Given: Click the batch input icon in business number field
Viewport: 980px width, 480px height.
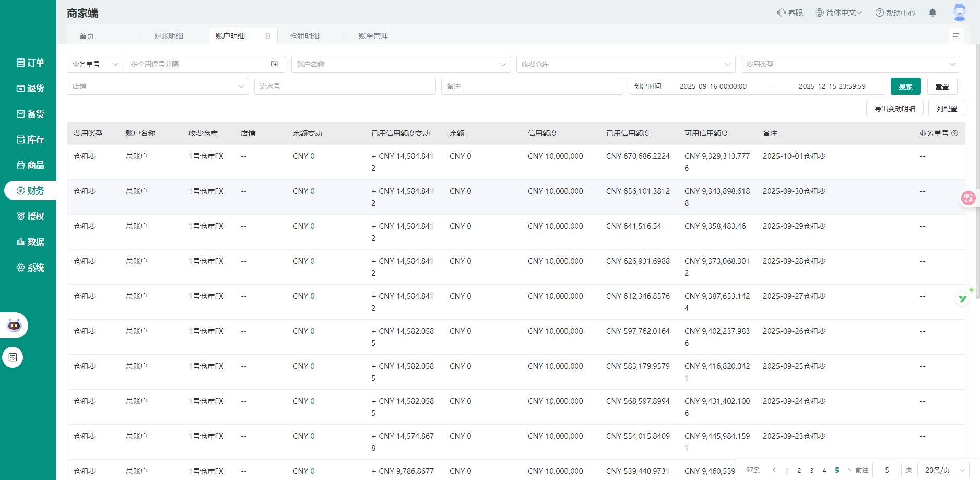Looking at the screenshot, I should click(275, 64).
